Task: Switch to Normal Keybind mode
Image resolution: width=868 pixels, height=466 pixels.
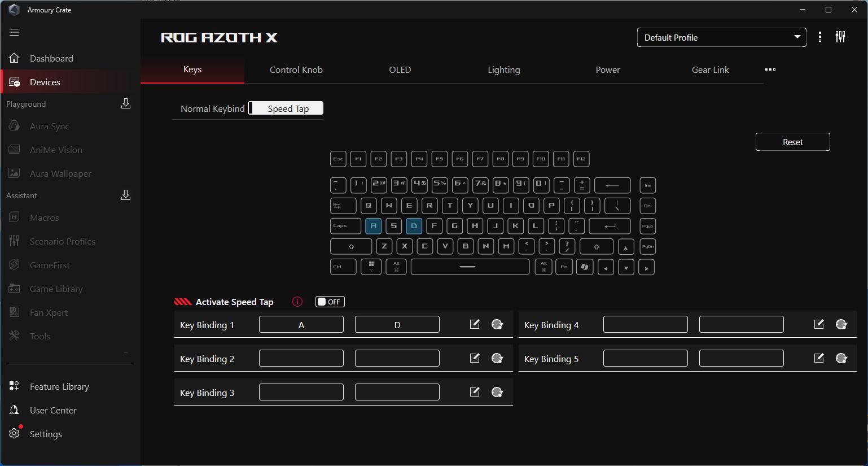Action: coord(212,108)
